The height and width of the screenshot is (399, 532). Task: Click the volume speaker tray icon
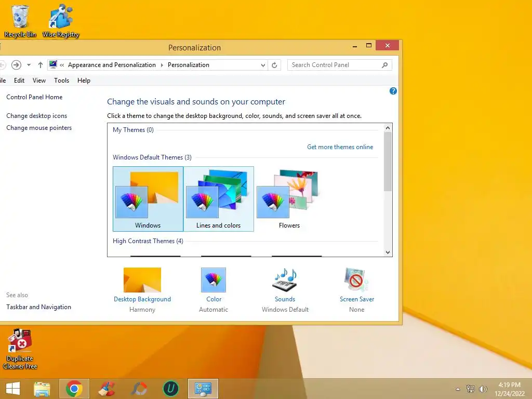tap(483, 389)
